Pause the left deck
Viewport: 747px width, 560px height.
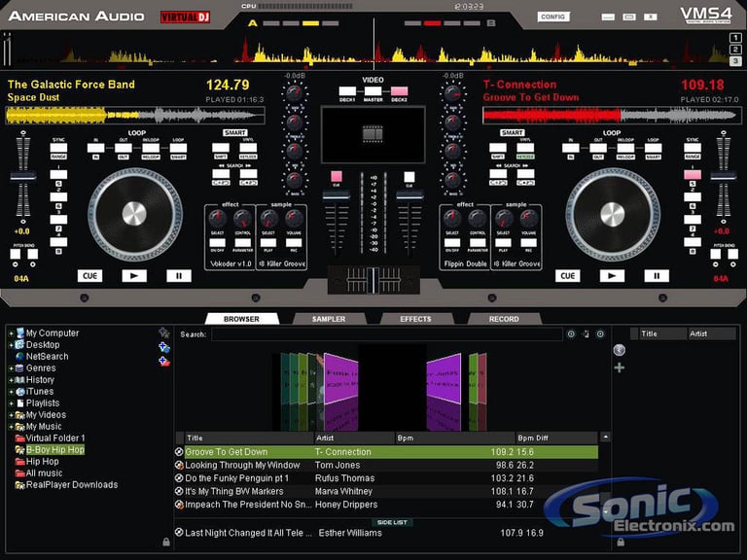[179, 276]
